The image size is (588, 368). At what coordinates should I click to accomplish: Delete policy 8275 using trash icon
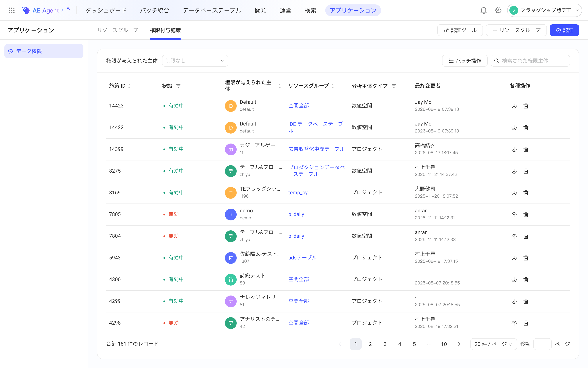[526, 171]
